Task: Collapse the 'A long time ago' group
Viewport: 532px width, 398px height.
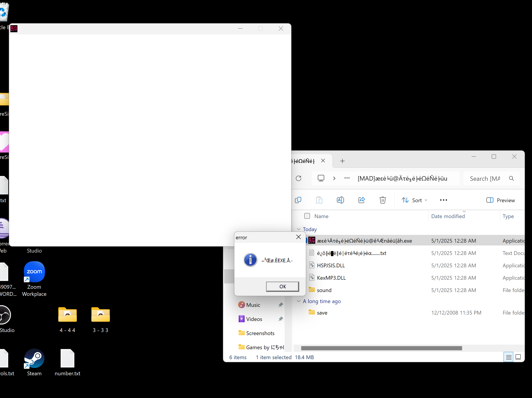Action: [299, 301]
